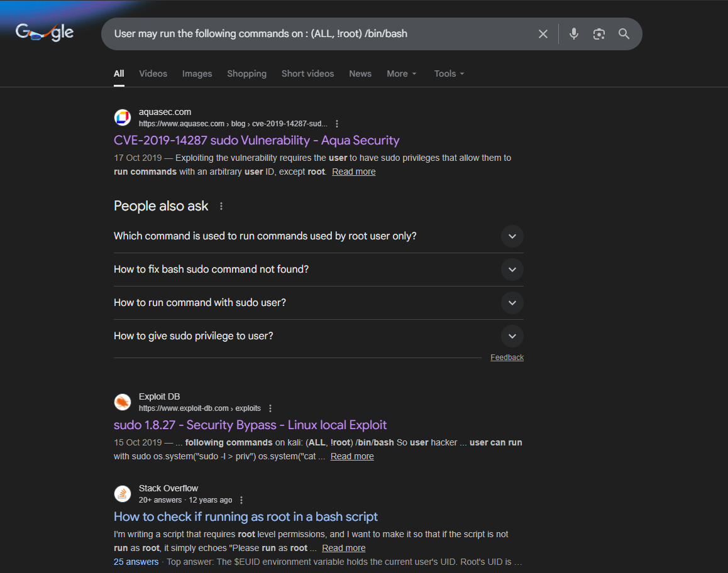728x573 pixels.
Task: Open the Tools dropdown
Action: (x=449, y=74)
